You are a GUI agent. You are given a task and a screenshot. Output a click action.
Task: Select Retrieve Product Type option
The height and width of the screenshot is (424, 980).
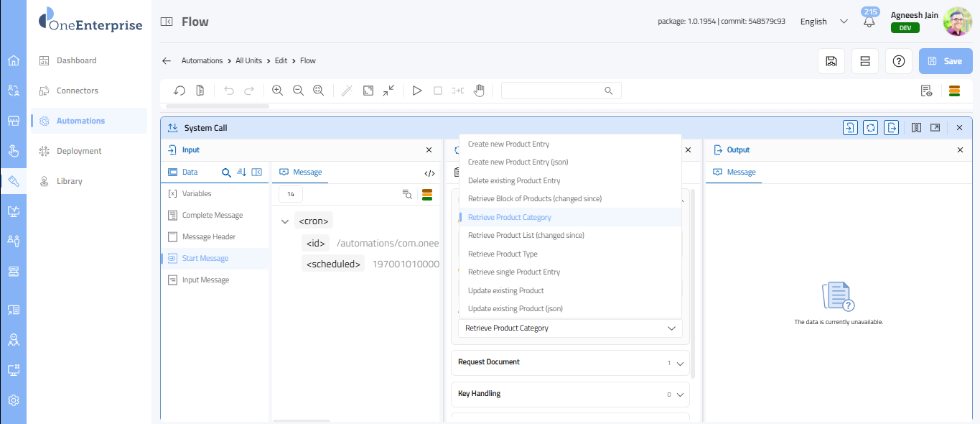click(503, 254)
